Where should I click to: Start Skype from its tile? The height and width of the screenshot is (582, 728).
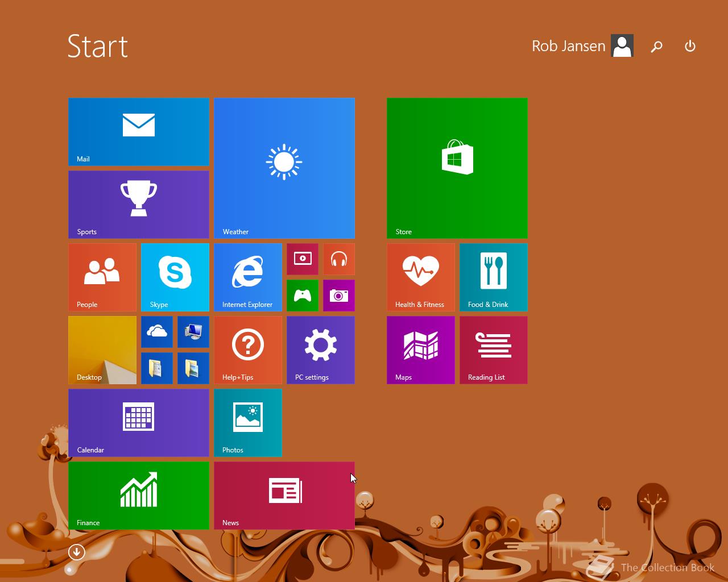[175, 277]
